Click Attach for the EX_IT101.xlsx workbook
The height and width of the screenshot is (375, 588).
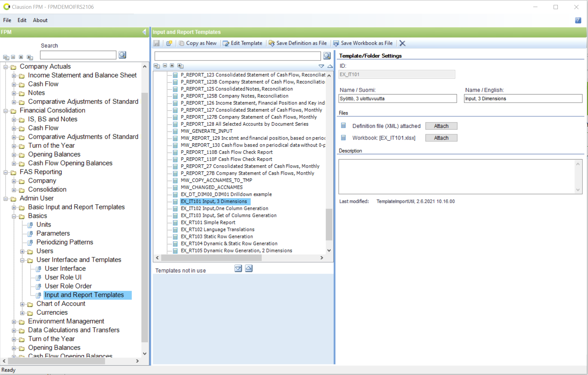pyautogui.click(x=441, y=138)
